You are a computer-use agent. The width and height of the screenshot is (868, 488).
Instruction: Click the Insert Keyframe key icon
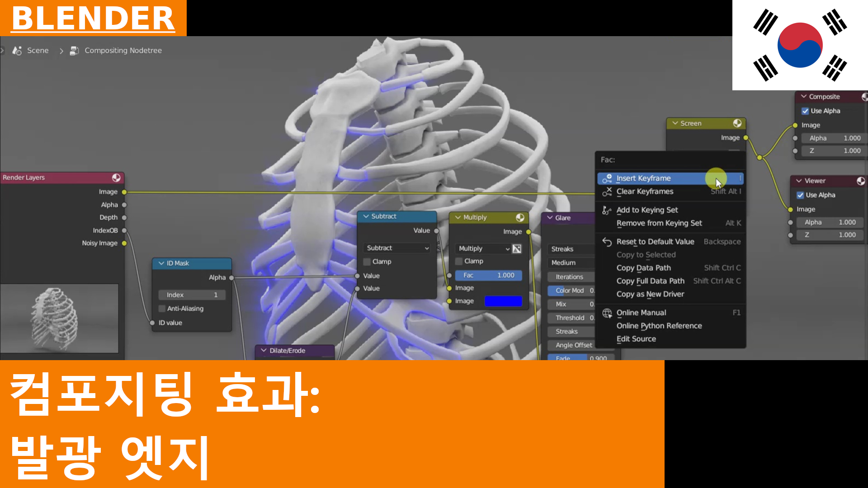click(x=607, y=178)
